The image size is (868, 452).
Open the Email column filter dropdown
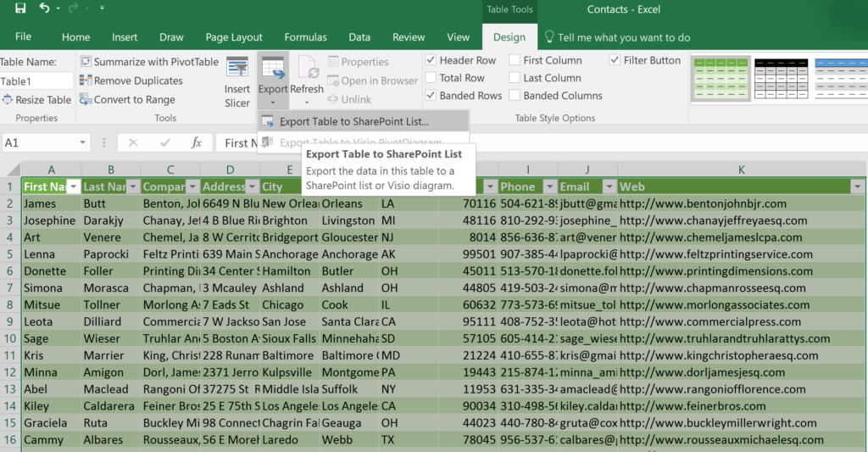609,187
